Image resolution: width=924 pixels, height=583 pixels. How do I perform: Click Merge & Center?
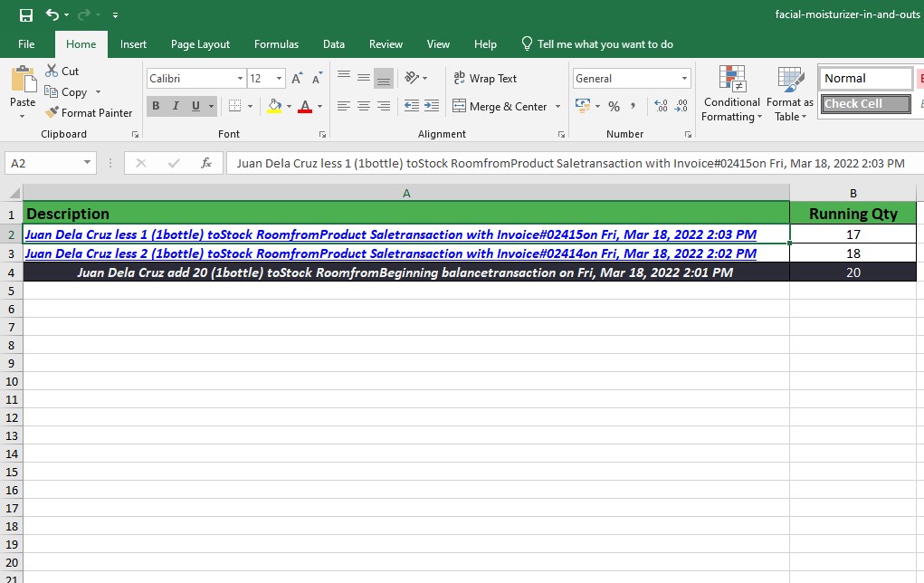tap(500, 107)
